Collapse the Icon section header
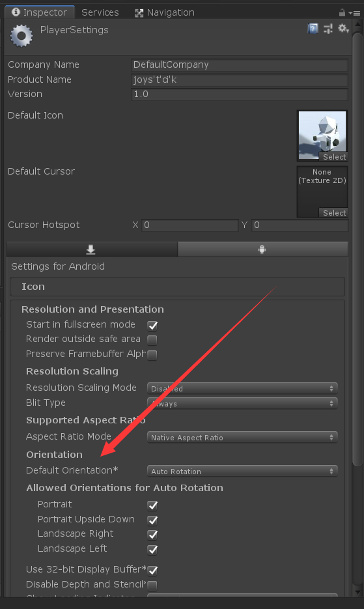Image resolution: width=364 pixels, height=609 pixels. pos(177,287)
